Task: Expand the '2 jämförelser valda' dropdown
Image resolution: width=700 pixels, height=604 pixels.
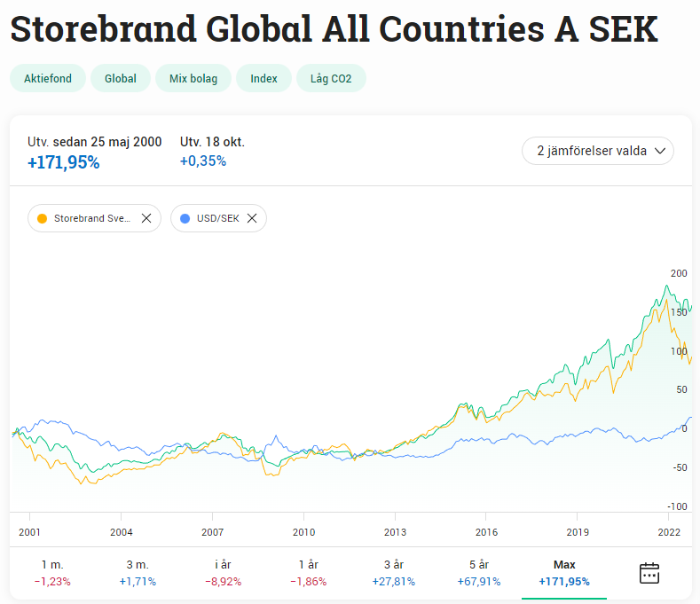Action: click(x=598, y=151)
